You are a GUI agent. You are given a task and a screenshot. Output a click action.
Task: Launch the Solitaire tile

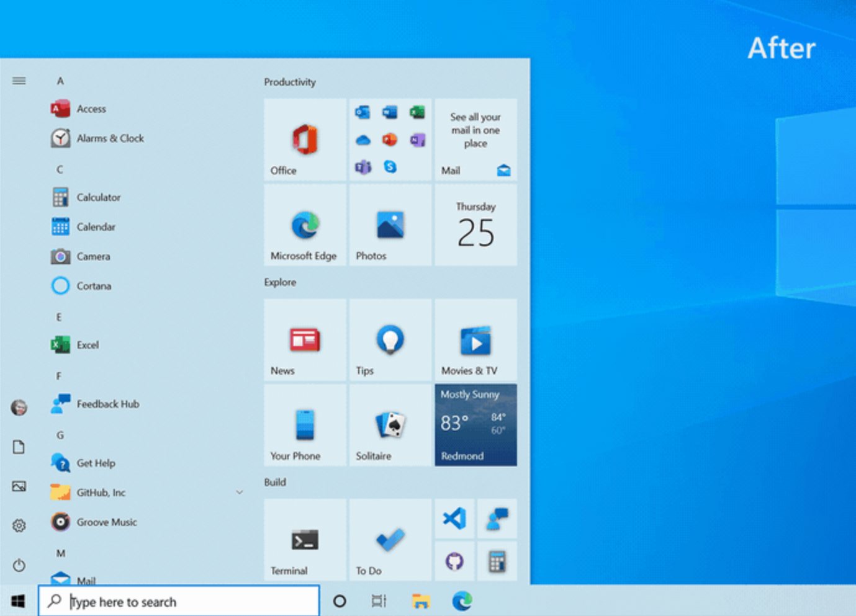[x=390, y=425]
